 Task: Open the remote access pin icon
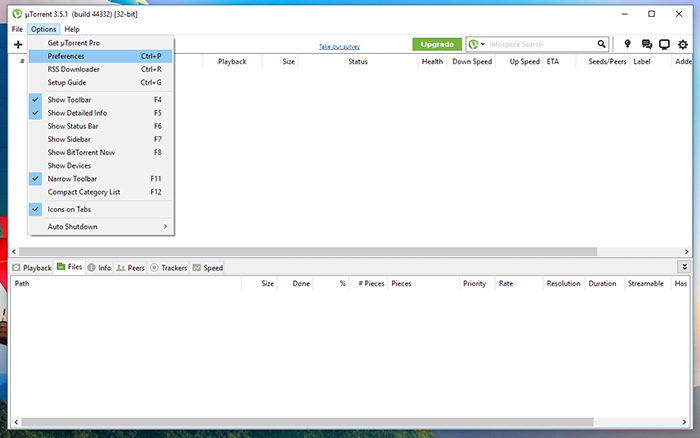point(627,44)
